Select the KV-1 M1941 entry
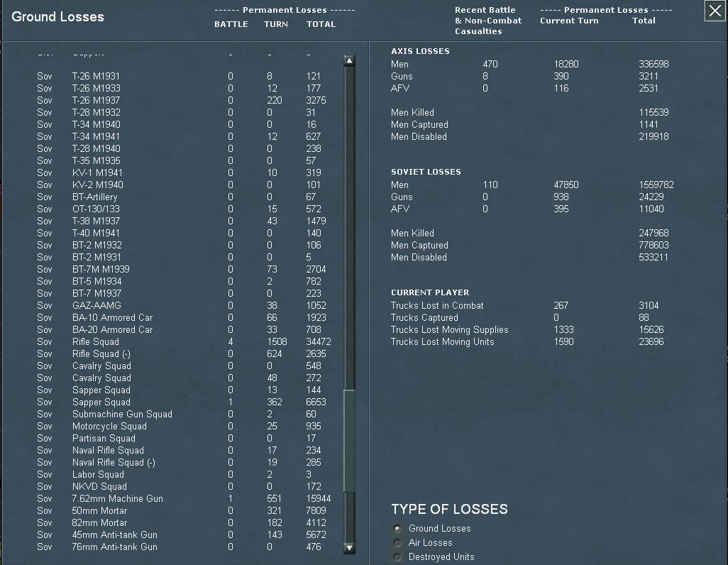The width and height of the screenshot is (728, 565). coord(97,172)
